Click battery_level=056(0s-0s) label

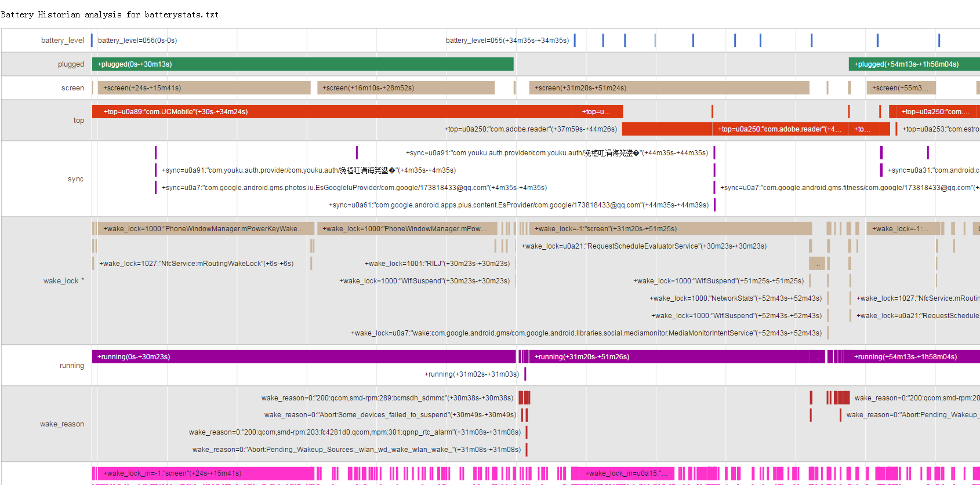pyautogui.click(x=137, y=41)
